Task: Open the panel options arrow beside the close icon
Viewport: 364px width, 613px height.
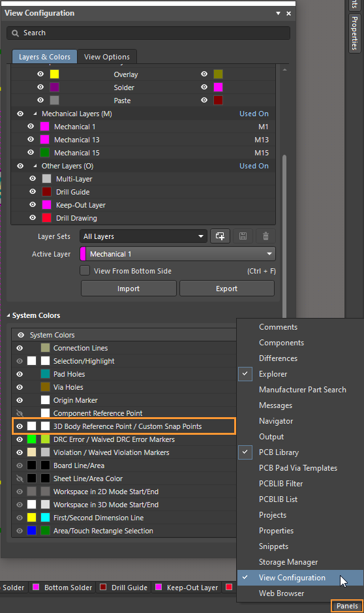Action: click(278, 13)
